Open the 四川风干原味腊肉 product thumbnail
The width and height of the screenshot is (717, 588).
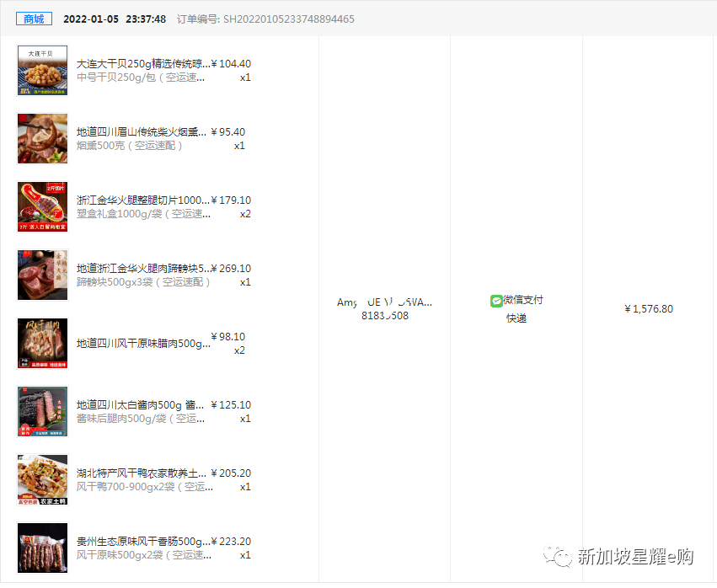(x=43, y=343)
